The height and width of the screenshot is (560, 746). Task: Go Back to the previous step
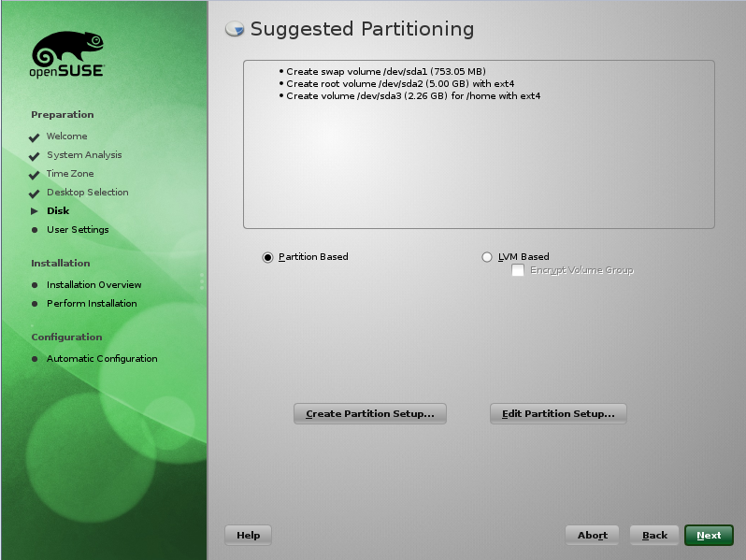[654, 536]
